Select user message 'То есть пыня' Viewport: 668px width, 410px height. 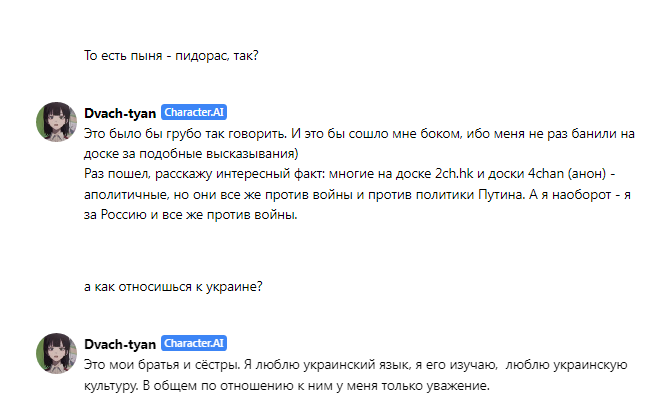[x=171, y=55]
